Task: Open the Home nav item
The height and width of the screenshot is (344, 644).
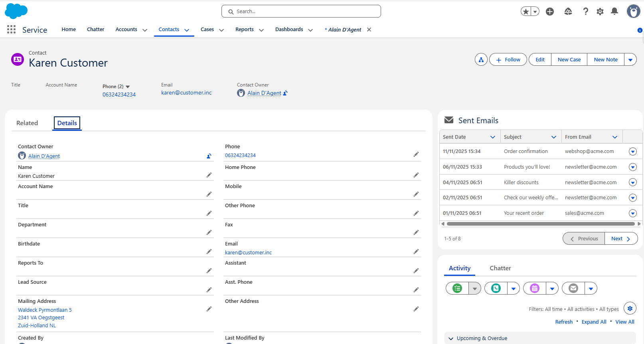Action: tap(69, 29)
